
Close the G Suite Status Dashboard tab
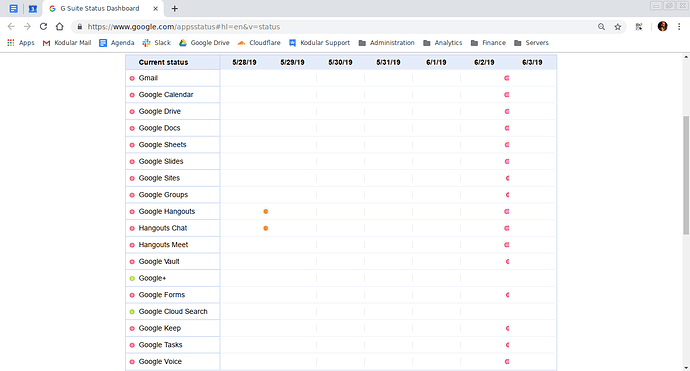pos(155,8)
